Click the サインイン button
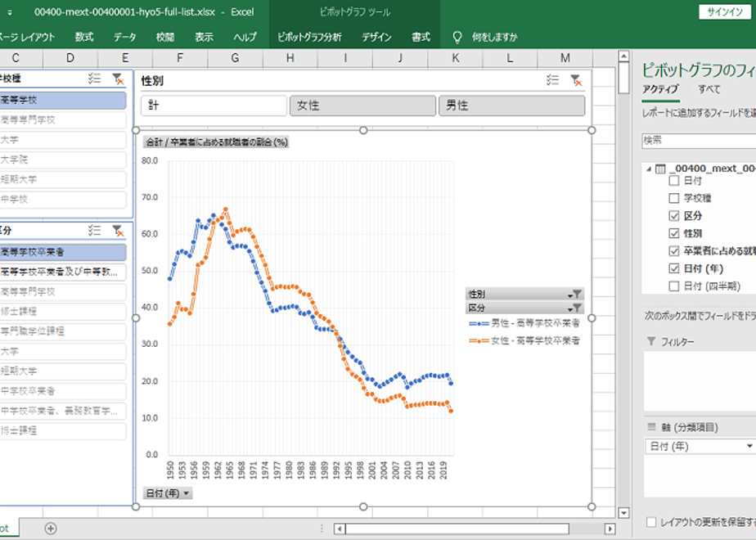Screen dimensions: 756x540 pyautogui.click(x=725, y=12)
